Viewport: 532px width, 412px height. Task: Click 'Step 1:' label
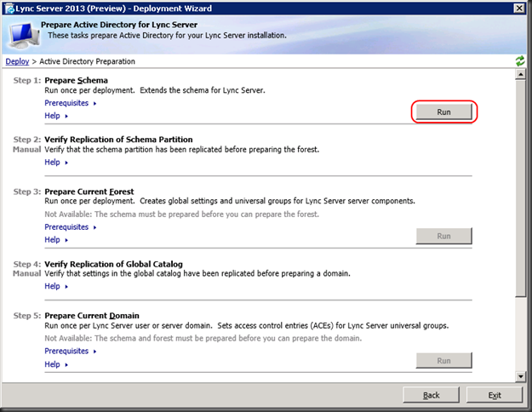27,80
